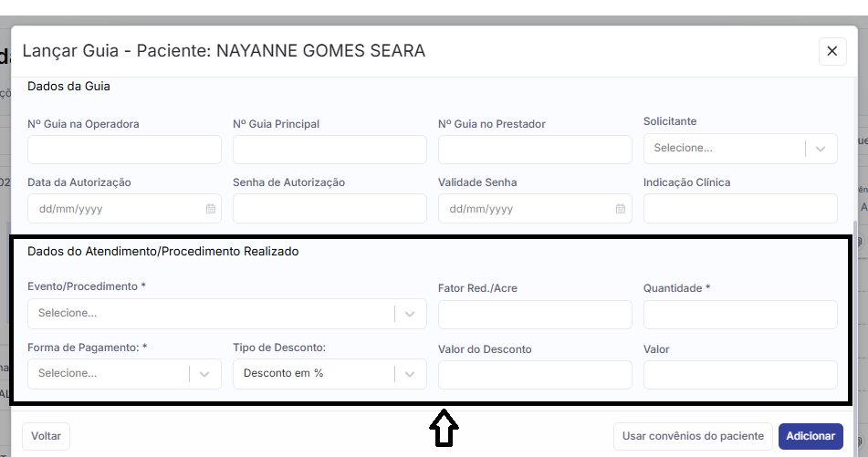This screenshot has width=868, height=457.
Task: Click the Valor do Desconto field
Action: pyautogui.click(x=535, y=375)
